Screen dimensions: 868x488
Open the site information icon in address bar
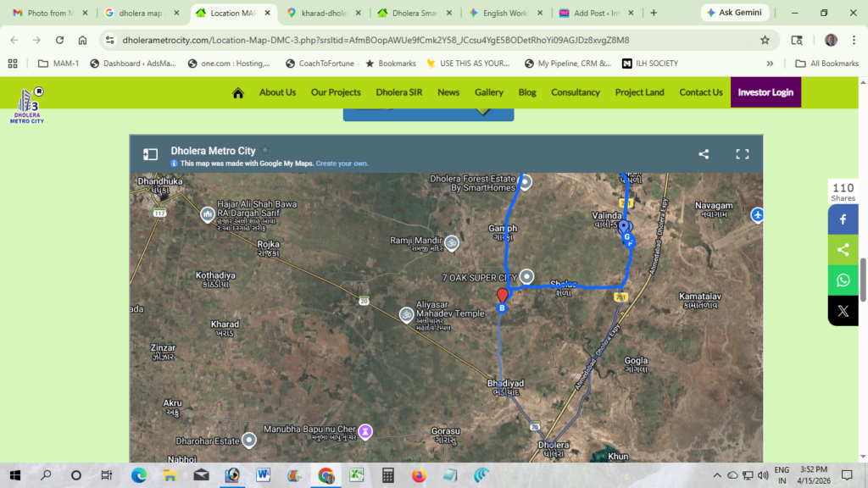pos(109,40)
